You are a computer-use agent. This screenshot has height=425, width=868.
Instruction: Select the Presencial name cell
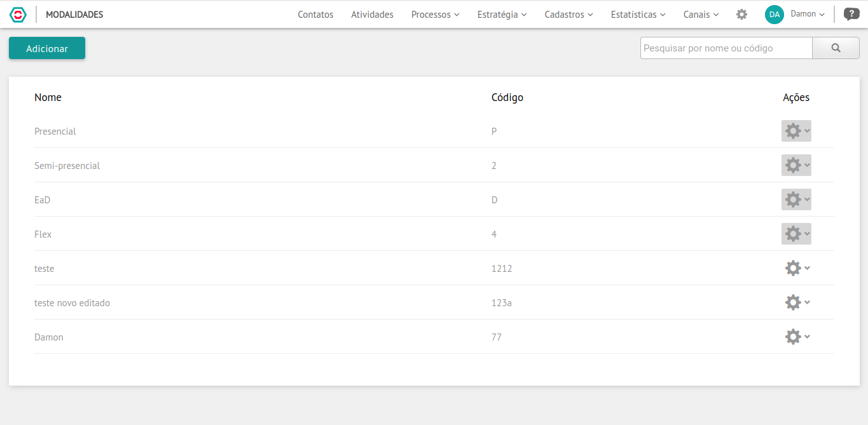pos(55,132)
